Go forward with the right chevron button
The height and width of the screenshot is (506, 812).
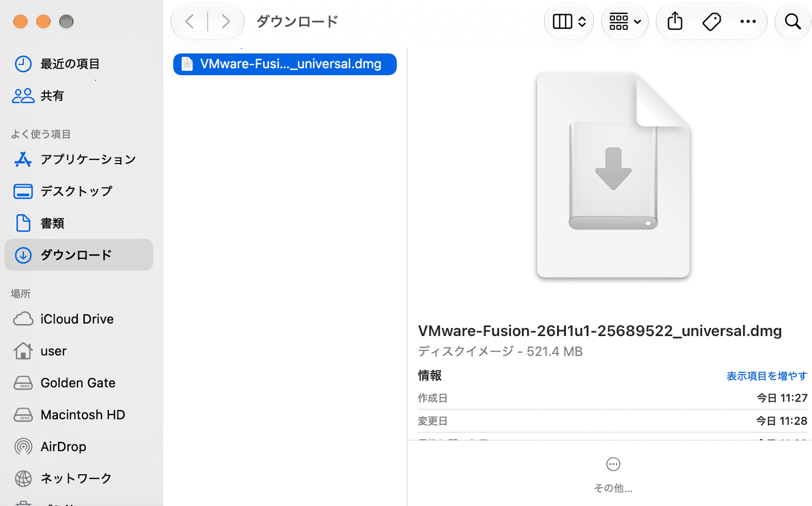(226, 22)
